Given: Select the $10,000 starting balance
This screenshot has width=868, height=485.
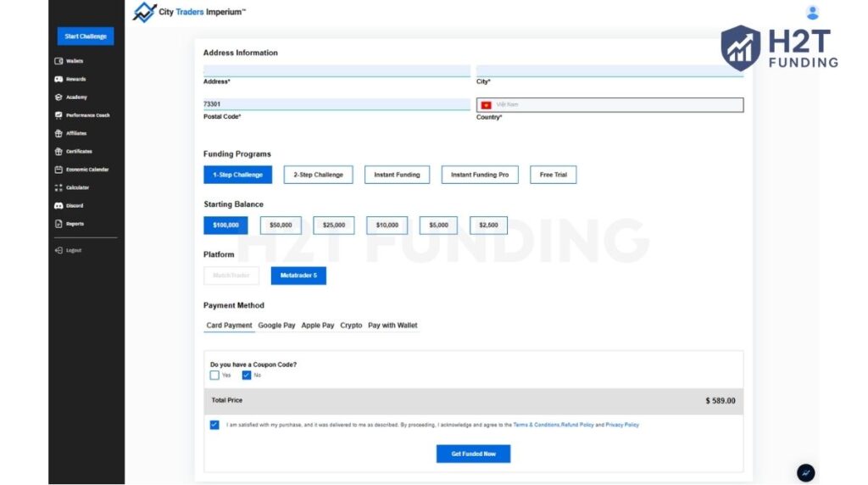Looking at the screenshot, I should tap(387, 226).
